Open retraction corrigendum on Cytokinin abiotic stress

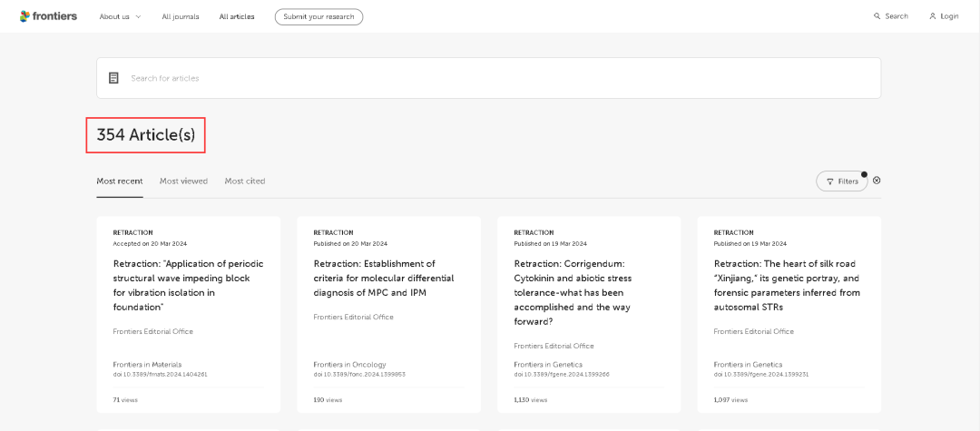point(575,292)
